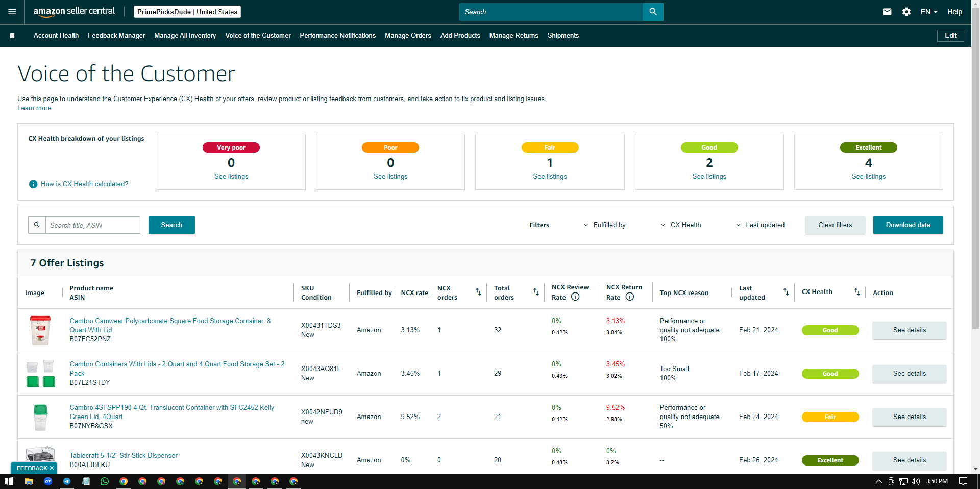Open the EN language dropdown

929,12
